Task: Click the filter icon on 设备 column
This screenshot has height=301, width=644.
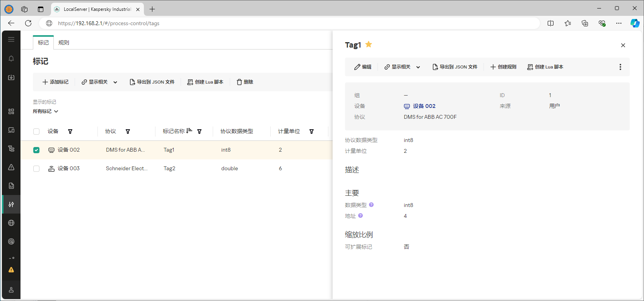Action: (70, 132)
